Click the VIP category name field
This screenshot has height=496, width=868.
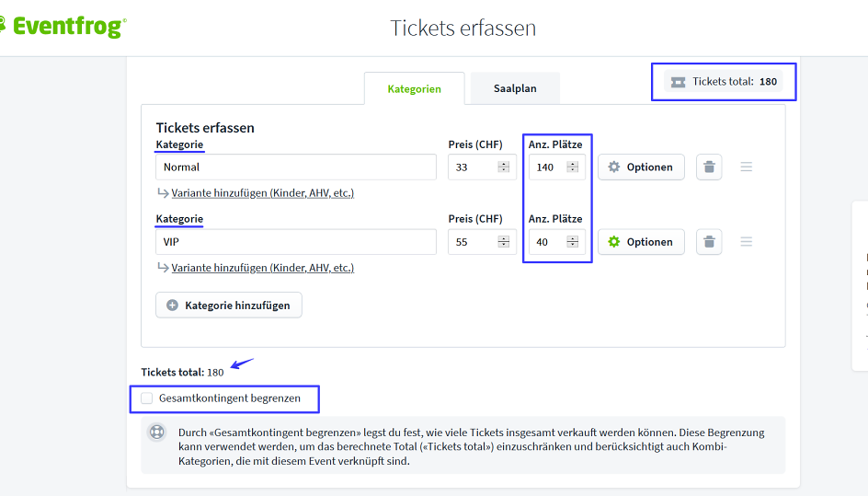pyautogui.click(x=296, y=242)
